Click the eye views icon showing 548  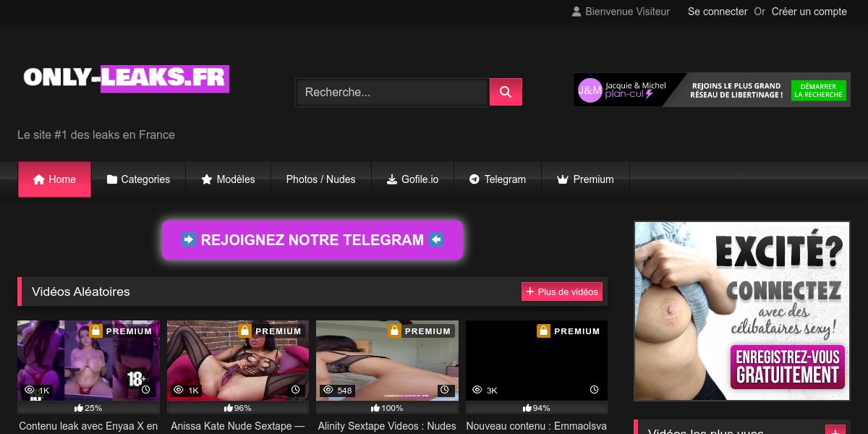click(x=328, y=390)
